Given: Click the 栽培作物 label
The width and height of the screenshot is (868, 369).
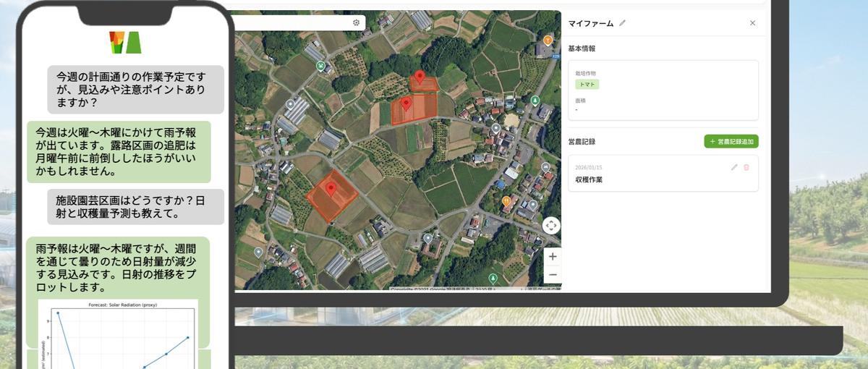Looking at the screenshot, I should [x=586, y=74].
